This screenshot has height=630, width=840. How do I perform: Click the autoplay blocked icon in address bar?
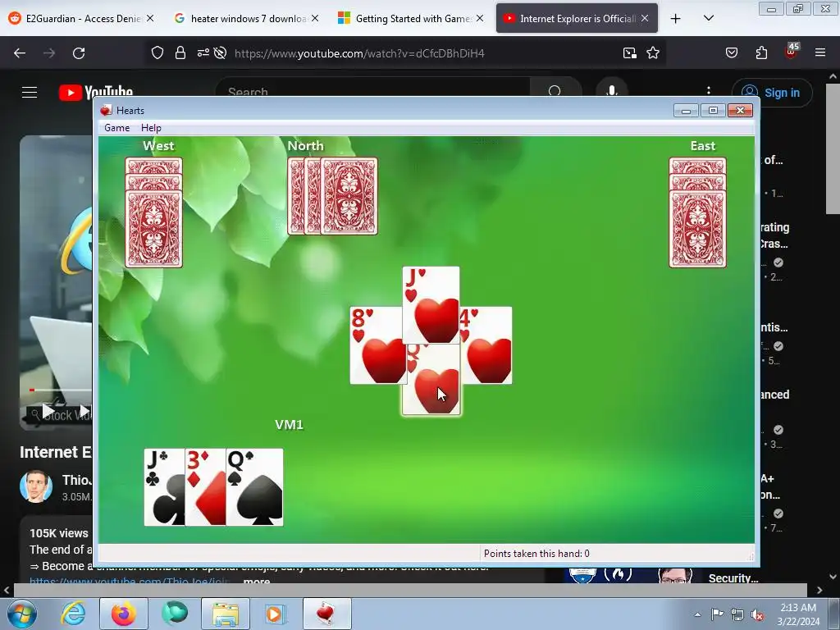coord(220,52)
